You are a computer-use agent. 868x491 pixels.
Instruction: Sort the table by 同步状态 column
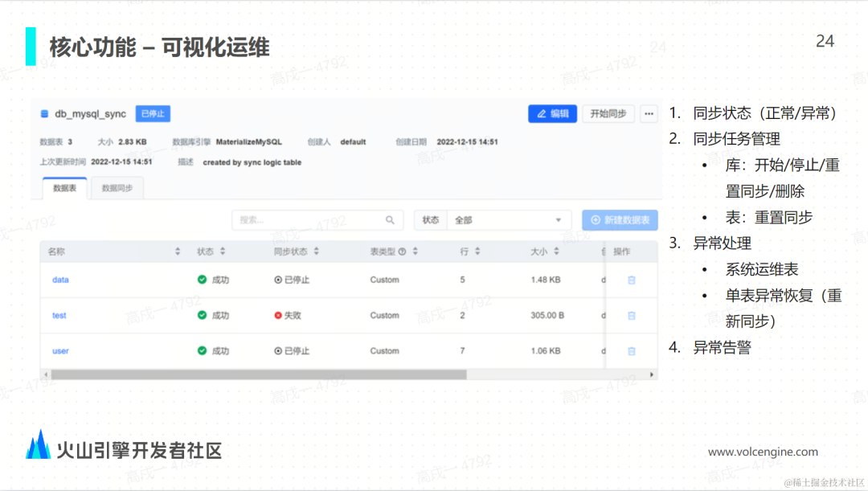(316, 252)
